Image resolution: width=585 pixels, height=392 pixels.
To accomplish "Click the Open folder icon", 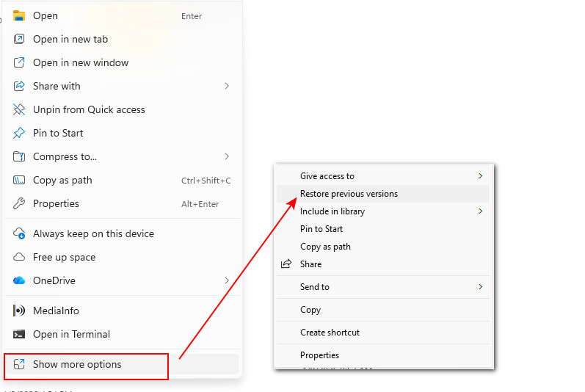I will click(x=19, y=15).
